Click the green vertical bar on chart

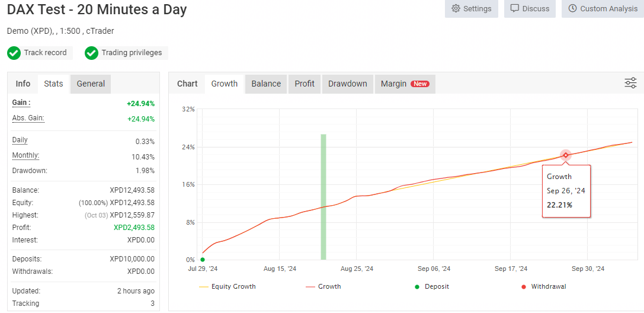pyautogui.click(x=323, y=197)
